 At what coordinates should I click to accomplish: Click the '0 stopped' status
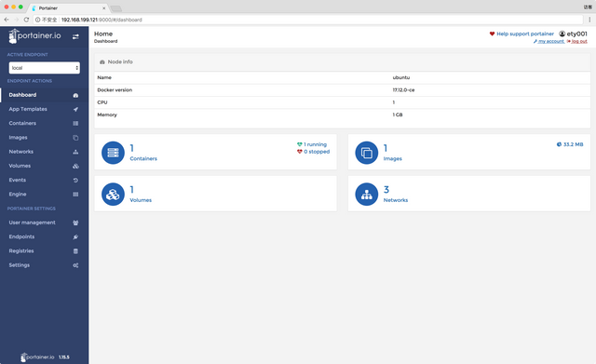point(317,152)
